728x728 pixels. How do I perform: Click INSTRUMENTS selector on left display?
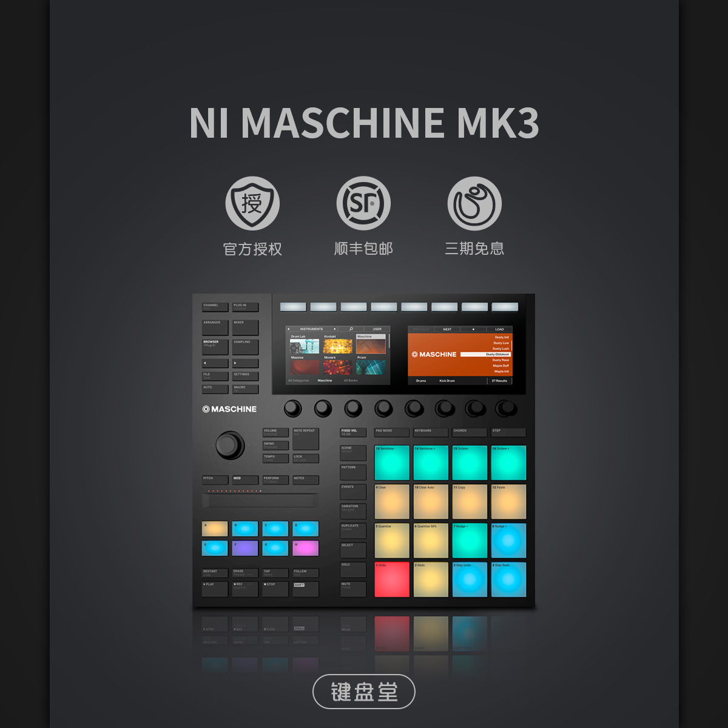(x=311, y=329)
